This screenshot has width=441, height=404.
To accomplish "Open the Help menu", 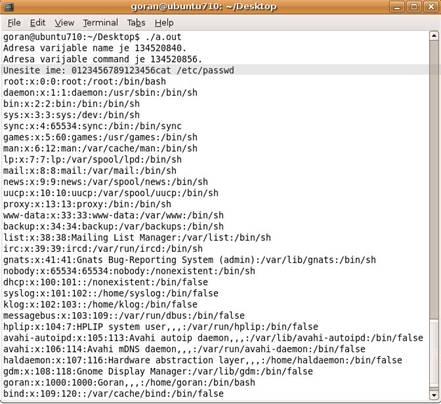I will click(x=164, y=23).
